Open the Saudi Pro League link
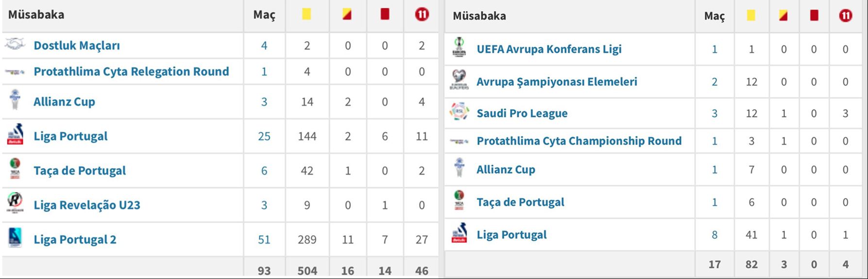868x279 pixels. [522, 113]
